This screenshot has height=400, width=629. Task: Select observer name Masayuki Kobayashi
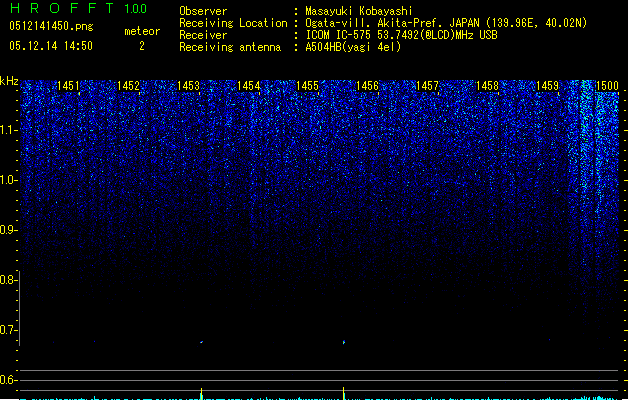(x=359, y=11)
